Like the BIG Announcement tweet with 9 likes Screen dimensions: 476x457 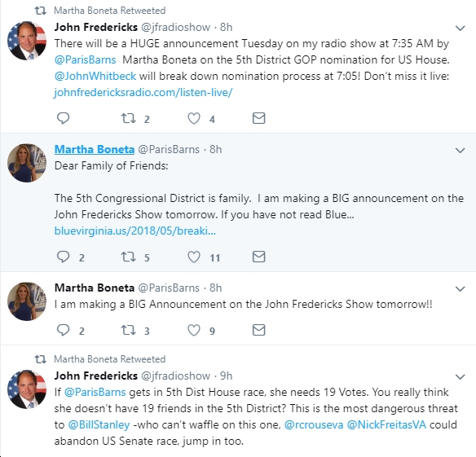click(194, 330)
